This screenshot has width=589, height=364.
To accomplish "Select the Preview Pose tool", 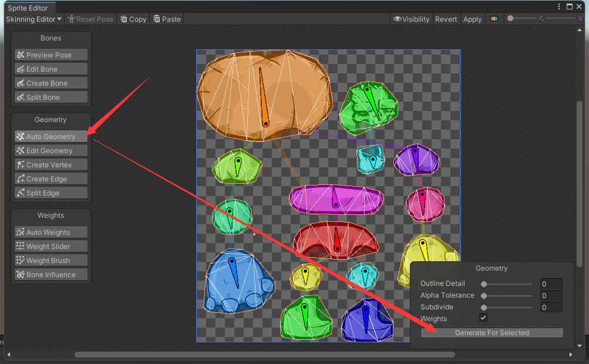I will pos(51,55).
